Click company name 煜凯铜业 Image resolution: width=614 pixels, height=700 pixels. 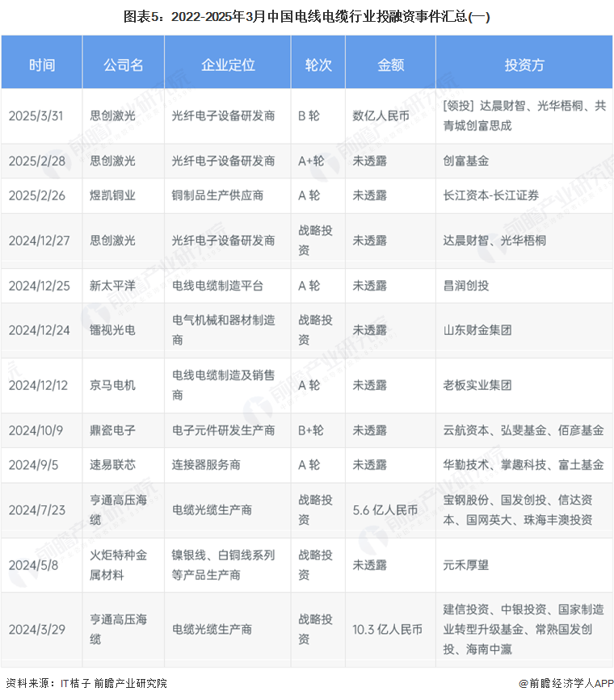point(112,195)
